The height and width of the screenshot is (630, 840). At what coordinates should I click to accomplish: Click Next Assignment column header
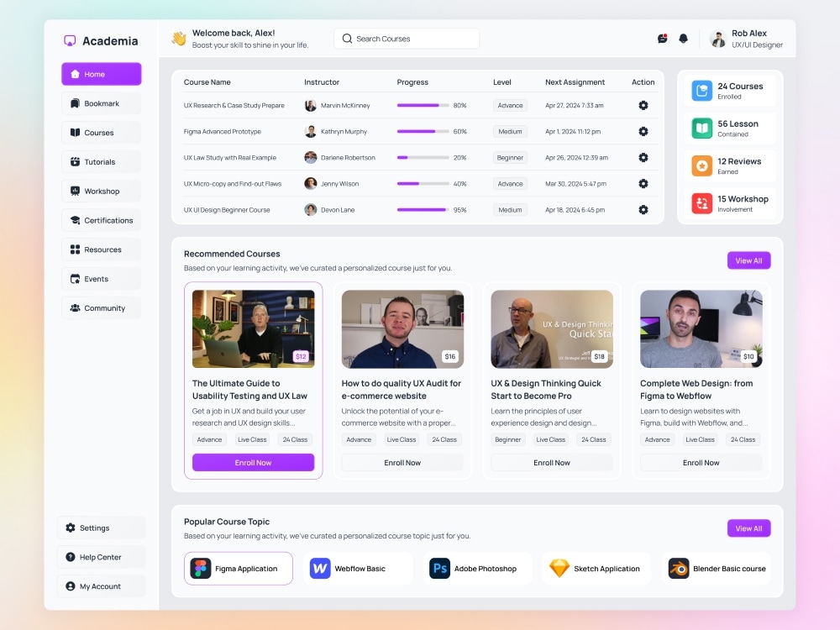(575, 82)
